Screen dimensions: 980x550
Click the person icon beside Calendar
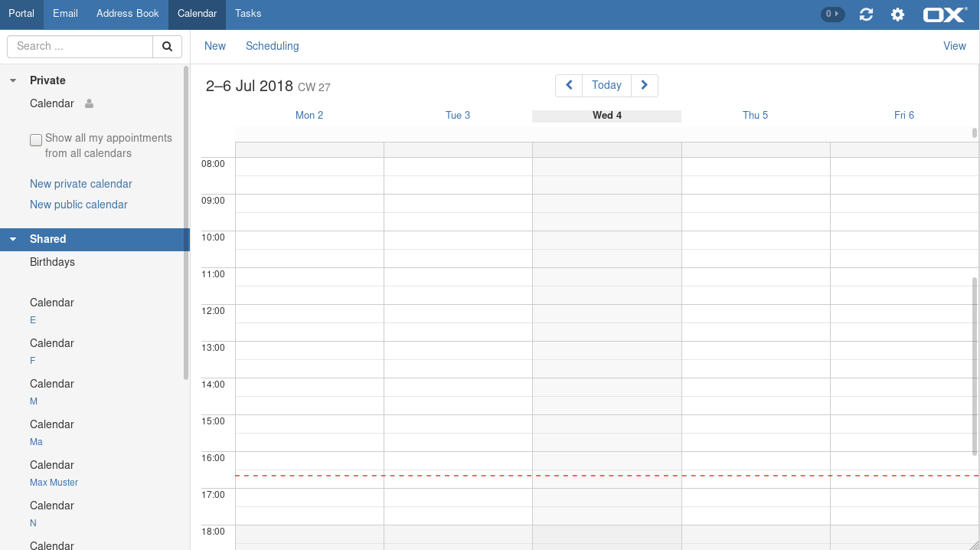point(89,103)
